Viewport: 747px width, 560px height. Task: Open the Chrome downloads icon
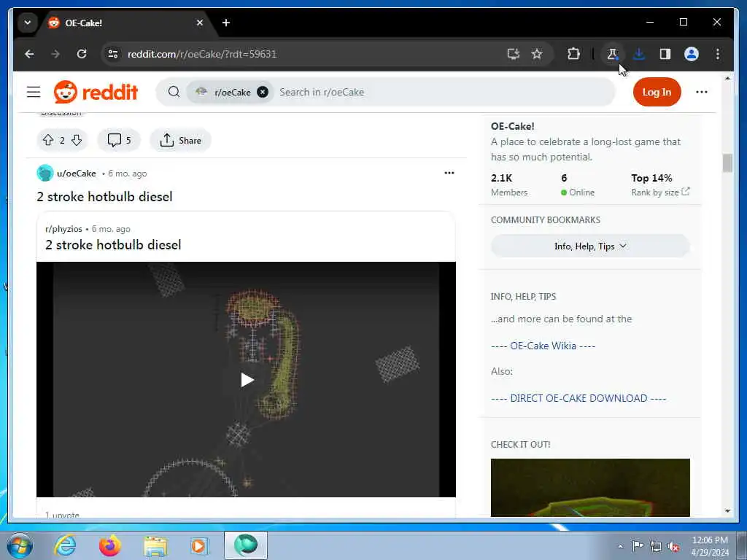click(639, 54)
